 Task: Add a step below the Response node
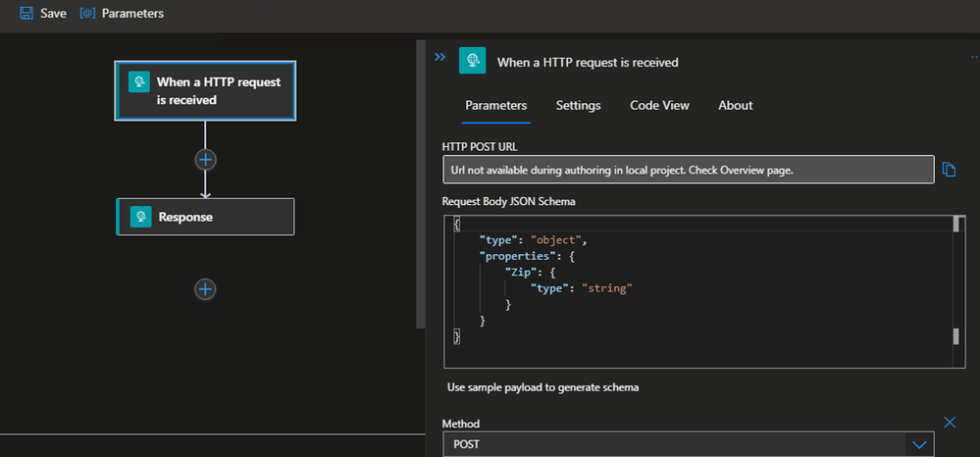[205, 288]
